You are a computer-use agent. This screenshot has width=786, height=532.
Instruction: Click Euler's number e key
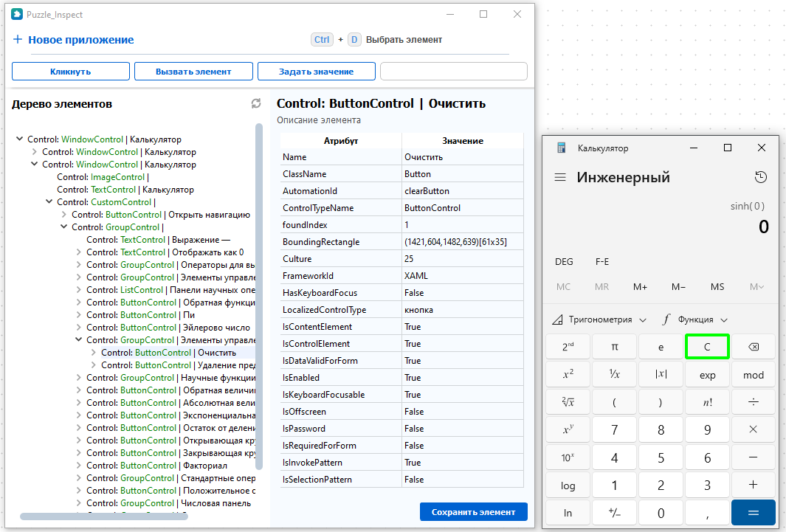coord(661,347)
